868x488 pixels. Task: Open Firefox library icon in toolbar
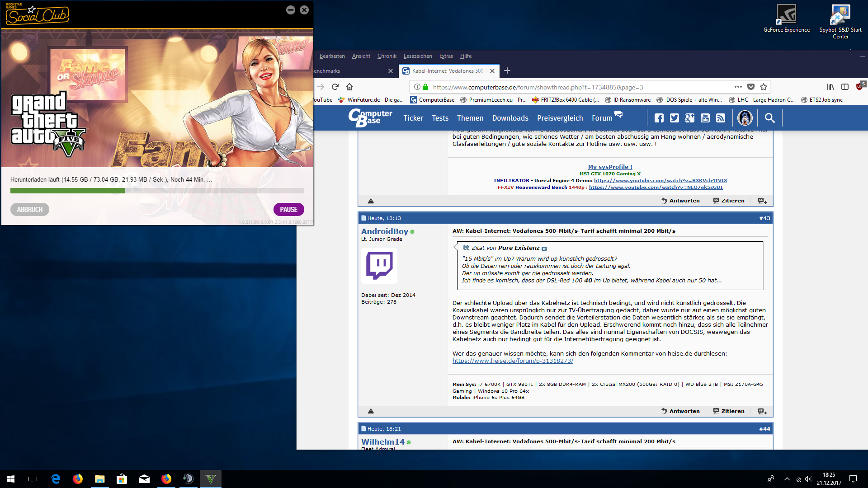point(830,87)
